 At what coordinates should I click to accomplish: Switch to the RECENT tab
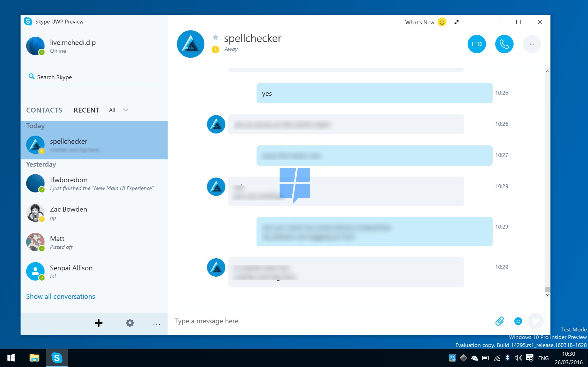click(x=87, y=110)
